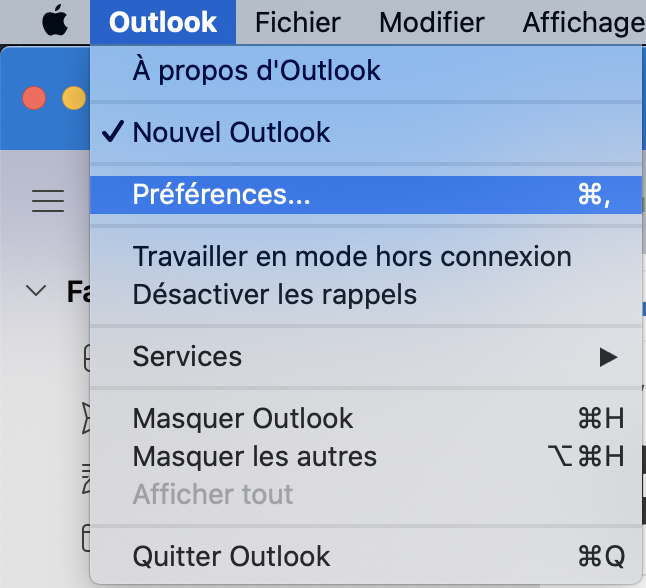Image resolution: width=646 pixels, height=588 pixels.
Task: Quit with Quitter Outlook
Action: pyautogui.click(x=231, y=556)
